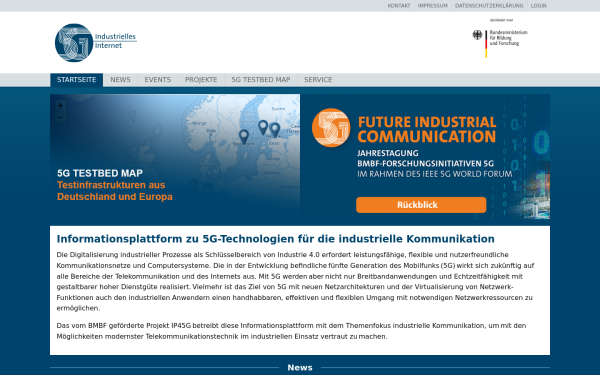Open the Kontakt link

(x=399, y=6)
